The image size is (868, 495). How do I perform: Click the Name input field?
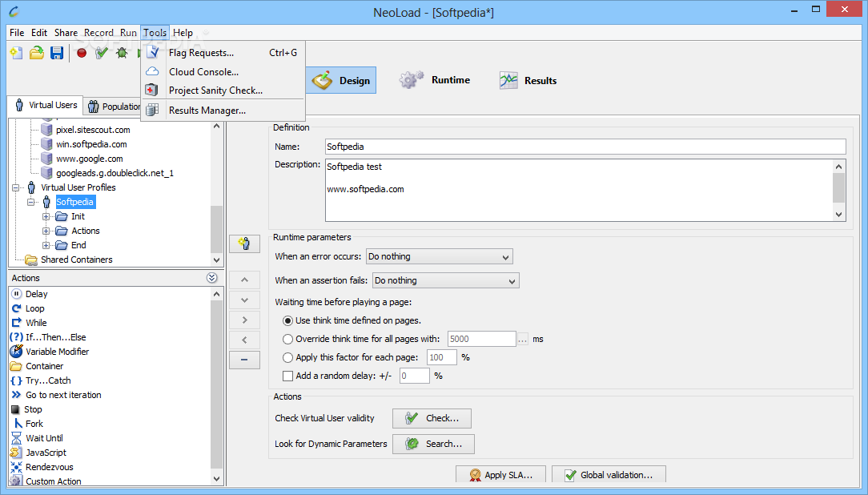click(x=585, y=147)
